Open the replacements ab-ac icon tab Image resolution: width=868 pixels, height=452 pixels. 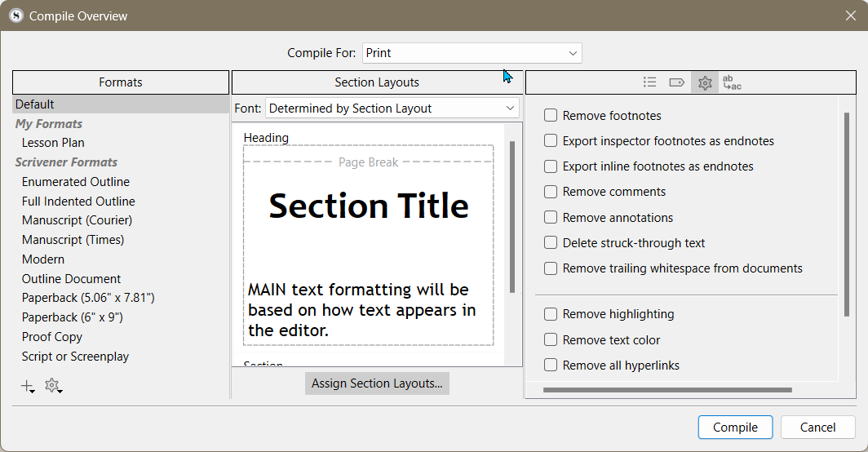[732, 82]
